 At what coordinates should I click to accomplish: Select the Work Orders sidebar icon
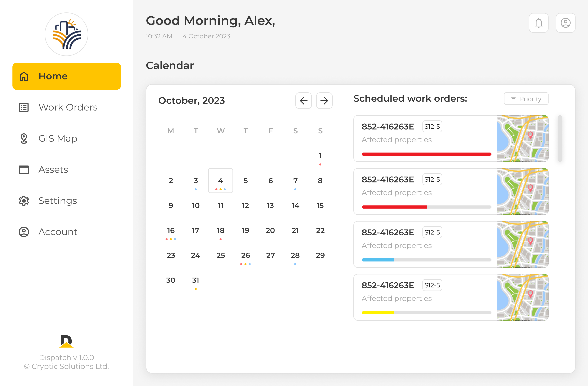[24, 107]
